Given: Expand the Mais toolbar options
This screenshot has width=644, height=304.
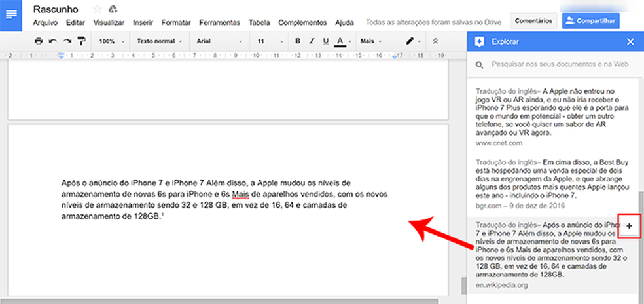Looking at the screenshot, I should [x=371, y=41].
